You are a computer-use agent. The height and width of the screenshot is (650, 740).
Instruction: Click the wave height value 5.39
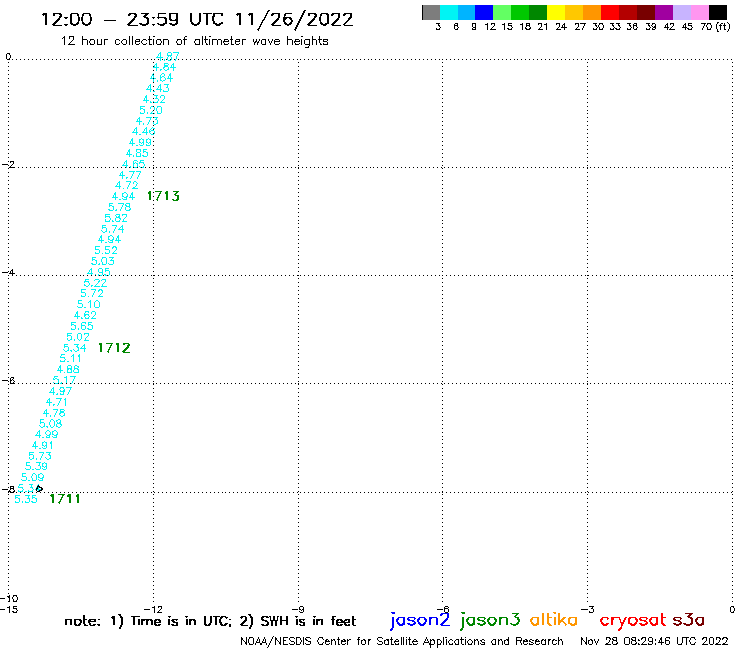coord(36,466)
